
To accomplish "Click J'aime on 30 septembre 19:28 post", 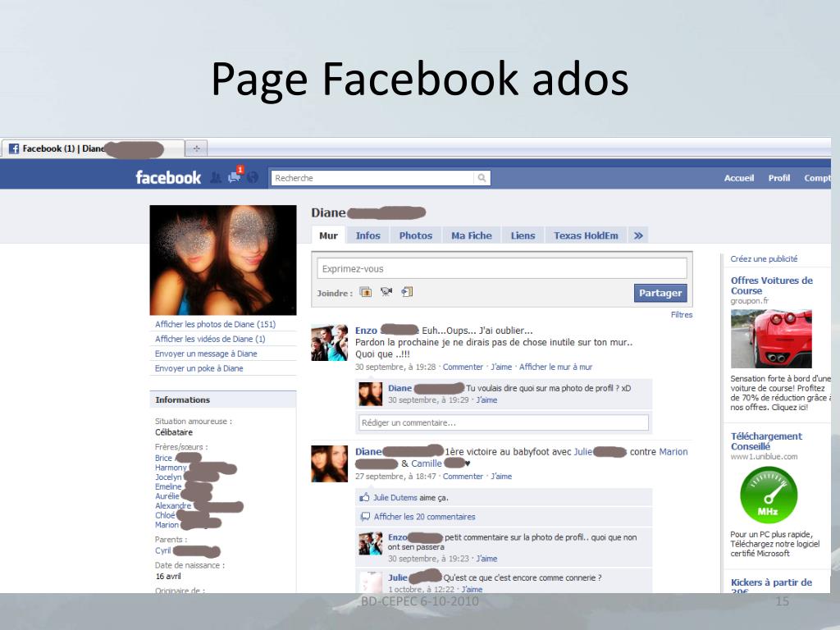I will tap(501, 367).
